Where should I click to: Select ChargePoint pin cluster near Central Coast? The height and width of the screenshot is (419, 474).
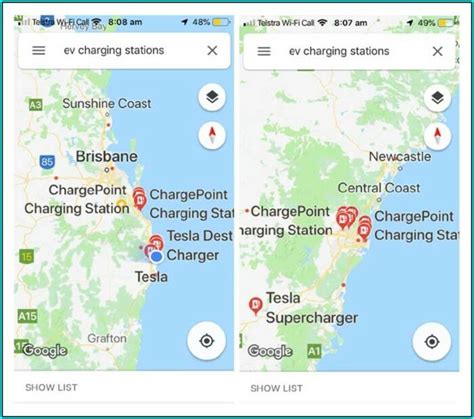tap(347, 217)
